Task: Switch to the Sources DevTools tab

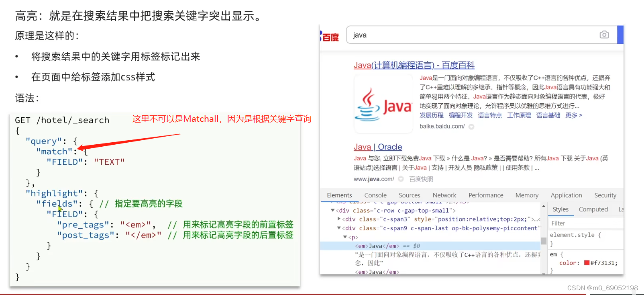Action: pyautogui.click(x=409, y=195)
